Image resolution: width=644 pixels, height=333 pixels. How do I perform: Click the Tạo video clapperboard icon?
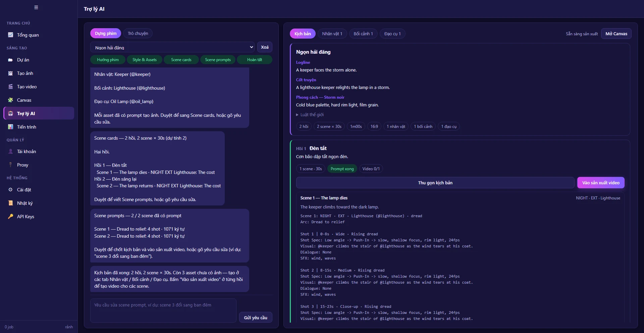click(10, 87)
